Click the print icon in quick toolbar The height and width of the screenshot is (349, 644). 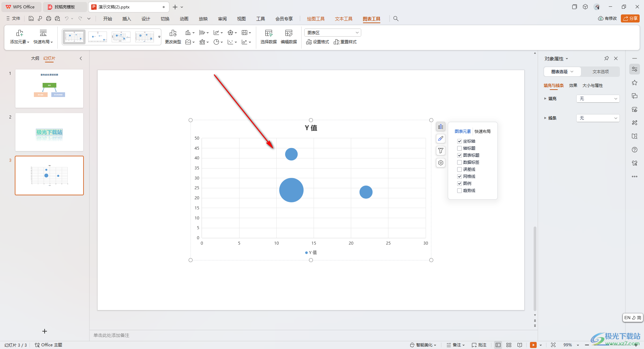coord(49,19)
